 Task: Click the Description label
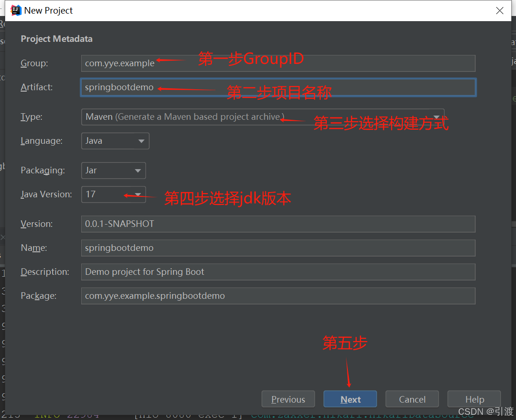[45, 272]
